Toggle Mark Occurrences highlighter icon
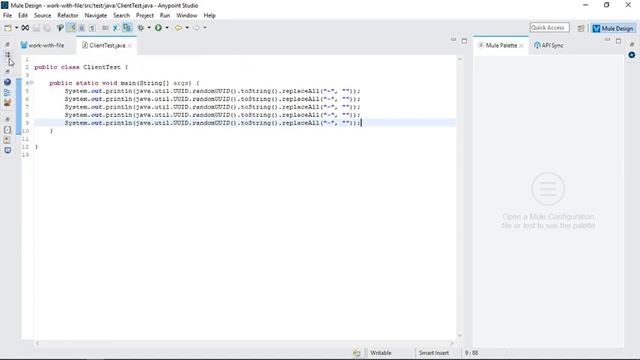This screenshot has height=360, width=640. [71, 28]
